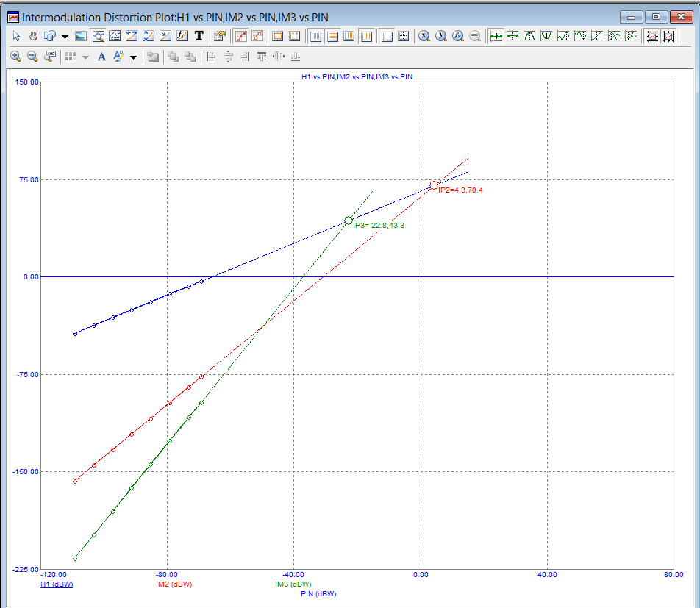Click the insert picture icon

tap(81, 36)
